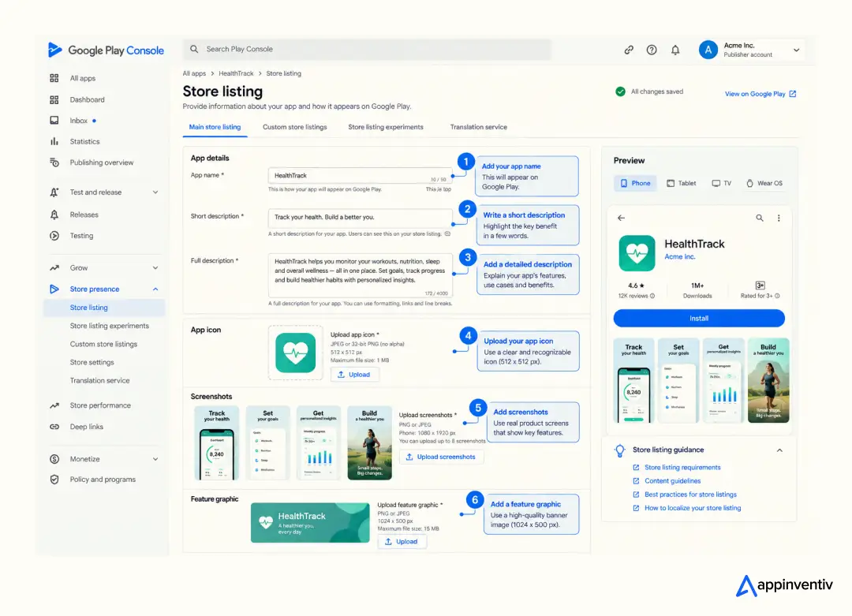852x616 pixels.
Task: Click the 'Track your health' screenshot thumbnail in Screenshots section
Action: tap(217, 442)
